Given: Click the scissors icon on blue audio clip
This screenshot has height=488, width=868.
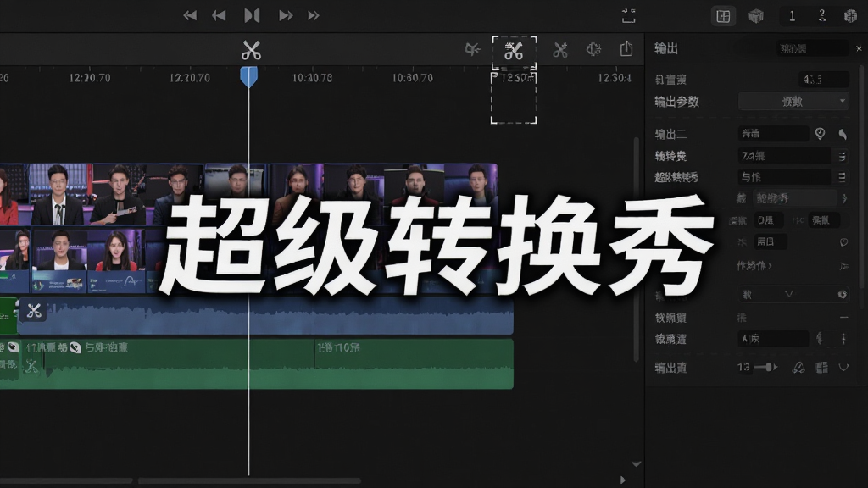Looking at the screenshot, I should pyautogui.click(x=34, y=311).
